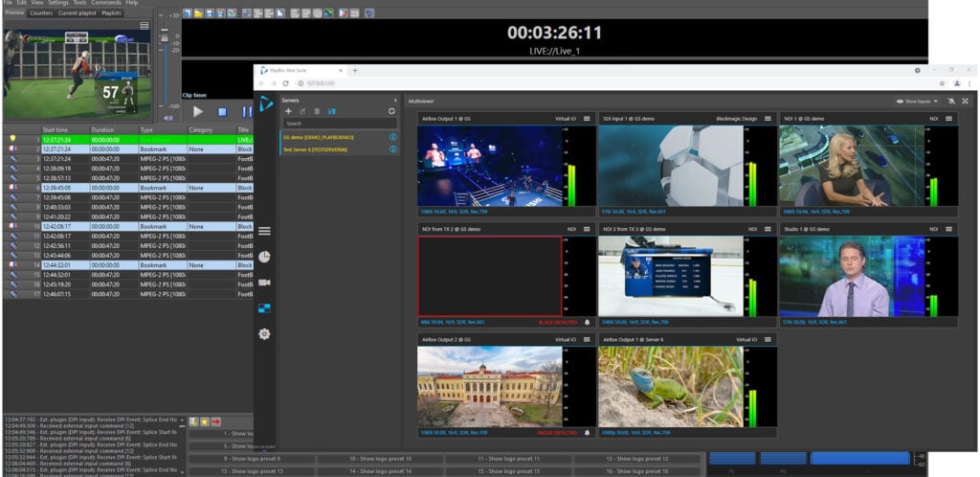The height and width of the screenshot is (477, 980).
Task: Add a new server with plus icon
Action: tap(288, 111)
